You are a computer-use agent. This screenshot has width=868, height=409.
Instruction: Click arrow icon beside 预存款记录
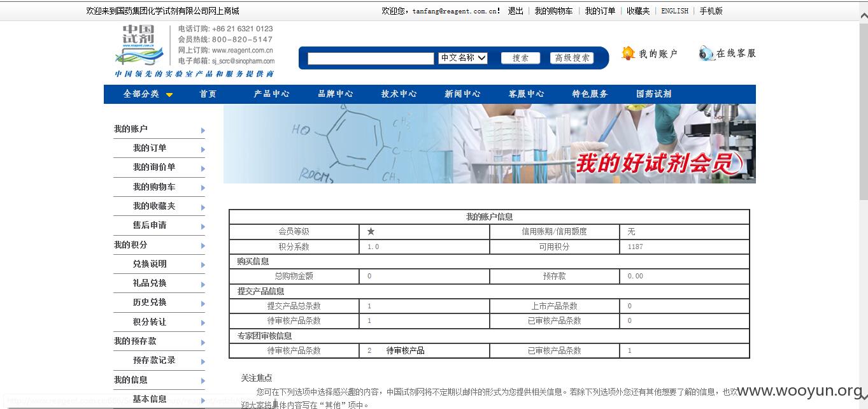203,362
